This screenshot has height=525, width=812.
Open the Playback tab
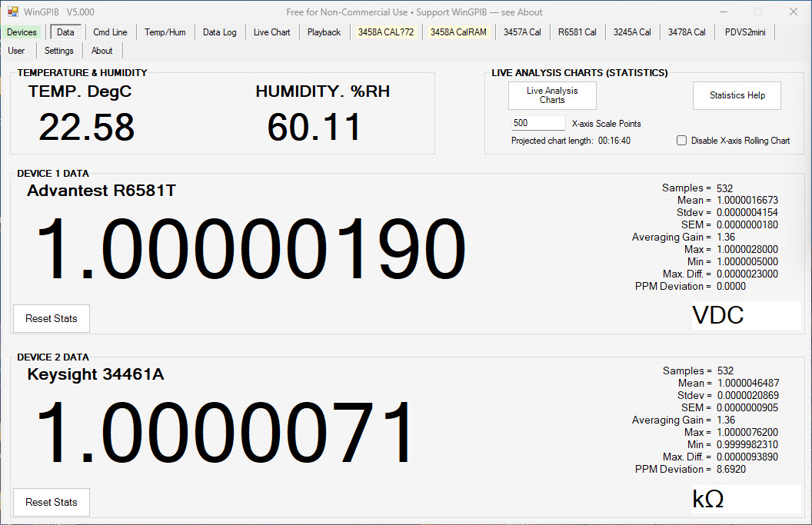tap(324, 32)
